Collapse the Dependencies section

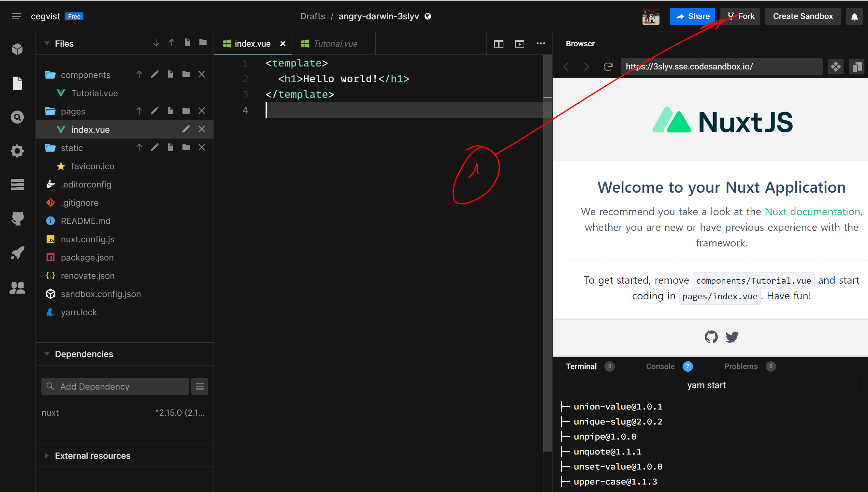coord(47,354)
